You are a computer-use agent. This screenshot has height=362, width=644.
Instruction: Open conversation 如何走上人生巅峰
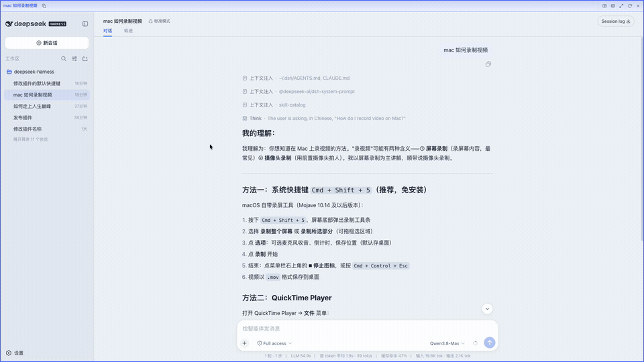47,107
